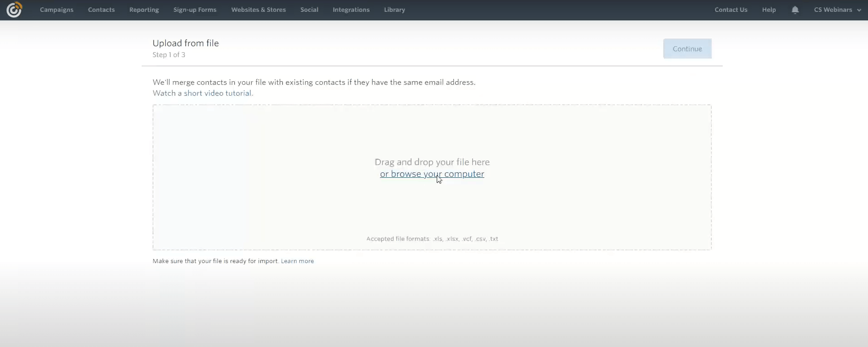868x347 pixels.
Task: Open the notifications bell
Action: (x=795, y=10)
